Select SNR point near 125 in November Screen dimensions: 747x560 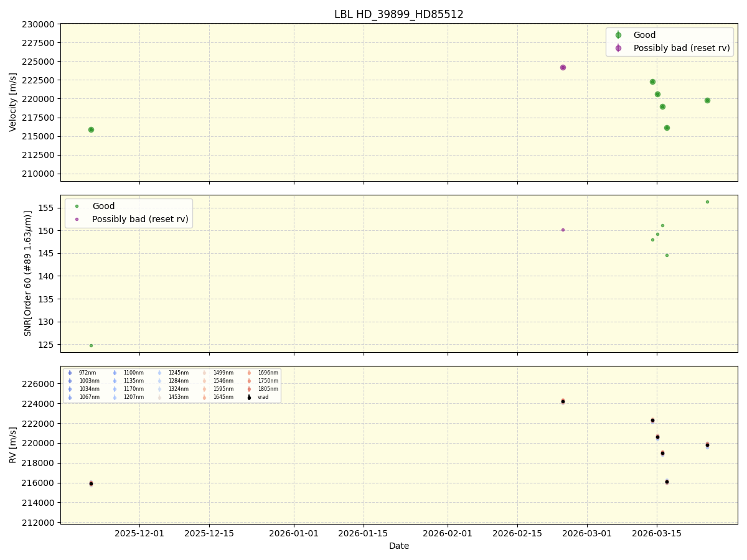[91, 345]
